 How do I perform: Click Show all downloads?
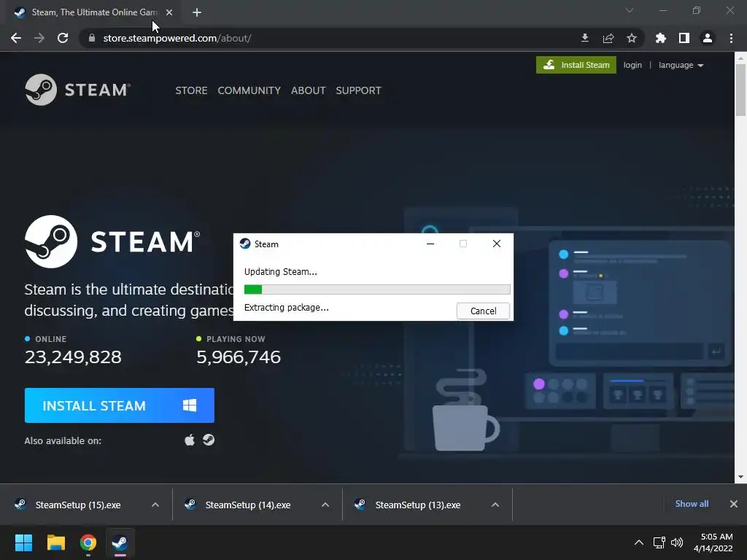692,504
